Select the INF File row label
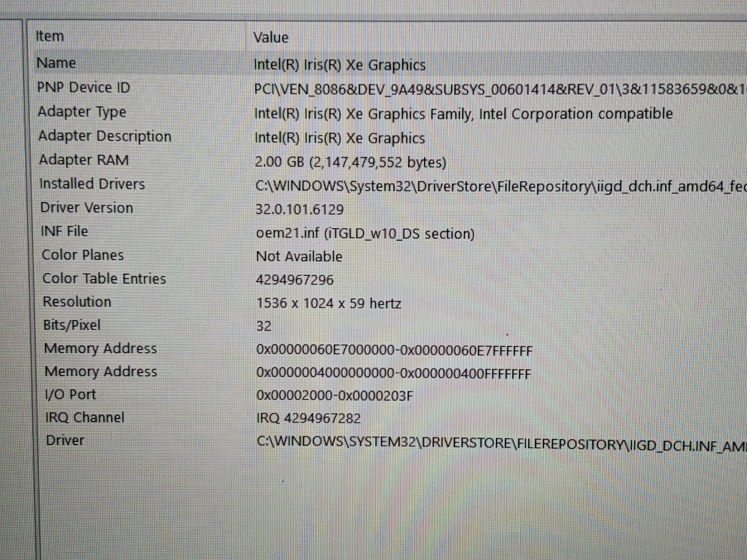This screenshot has width=747, height=560. click(x=64, y=231)
